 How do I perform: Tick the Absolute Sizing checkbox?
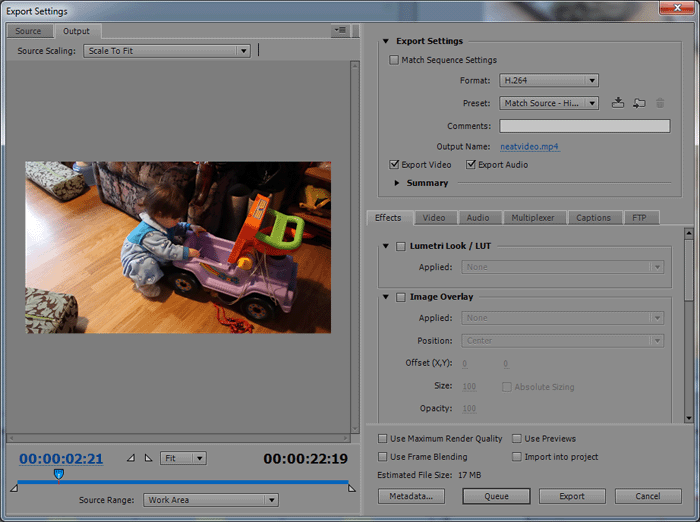coord(507,387)
